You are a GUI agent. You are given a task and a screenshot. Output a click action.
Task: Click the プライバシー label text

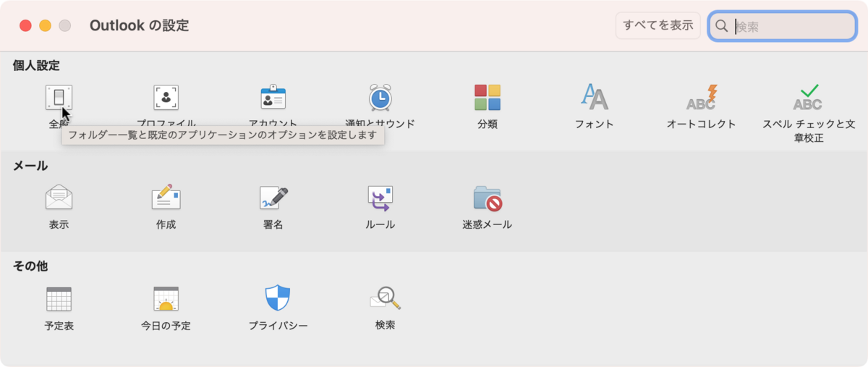pyautogui.click(x=278, y=326)
